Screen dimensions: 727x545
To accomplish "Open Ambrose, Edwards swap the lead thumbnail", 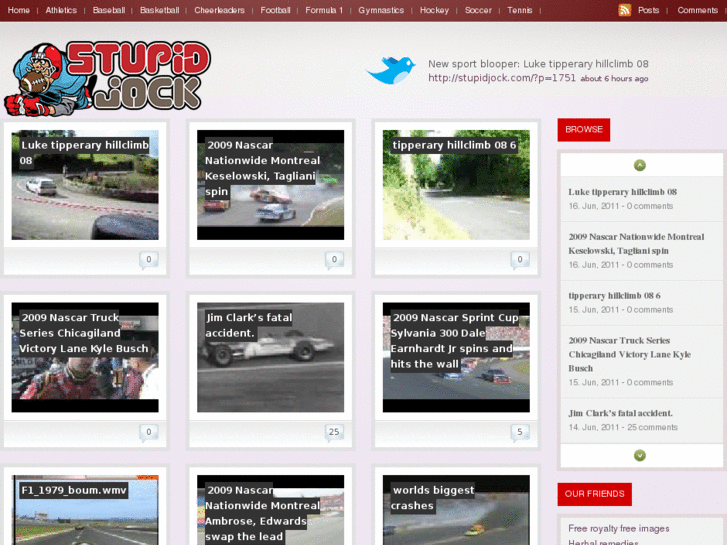I will [x=270, y=510].
